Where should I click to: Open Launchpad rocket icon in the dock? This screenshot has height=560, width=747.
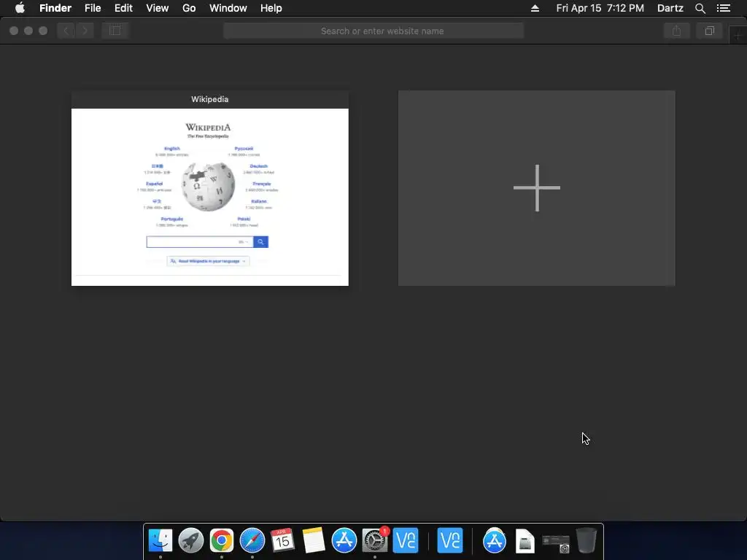tap(191, 540)
